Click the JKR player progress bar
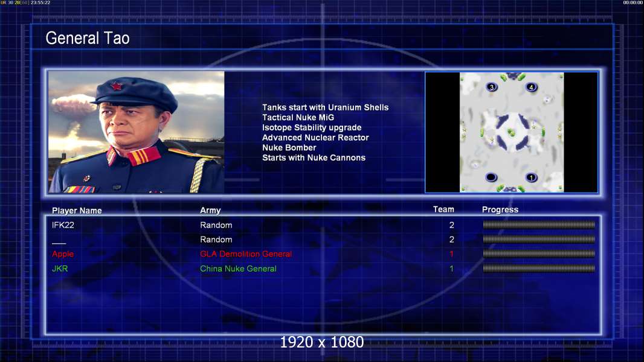The height and width of the screenshot is (362, 644). [539, 268]
